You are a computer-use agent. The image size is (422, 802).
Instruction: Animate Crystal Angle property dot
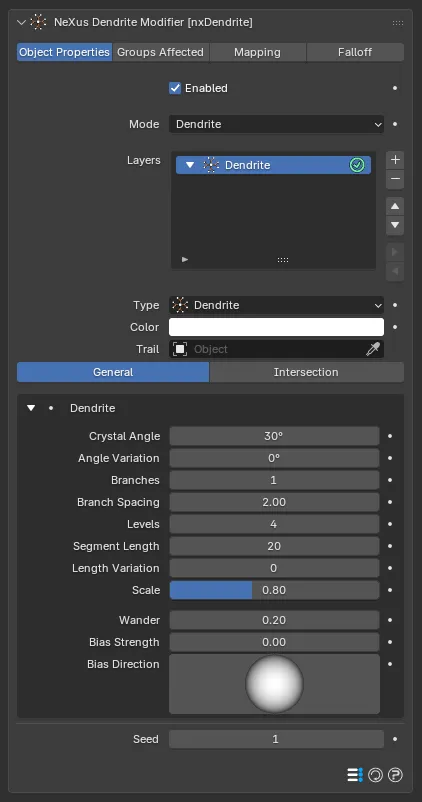coord(390,436)
